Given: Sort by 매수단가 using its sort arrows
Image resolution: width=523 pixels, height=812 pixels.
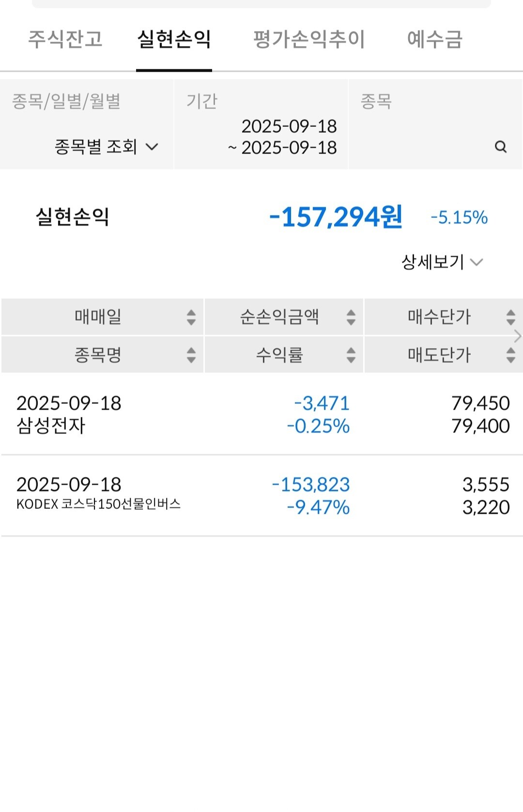Looking at the screenshot, I should point(510,317).
